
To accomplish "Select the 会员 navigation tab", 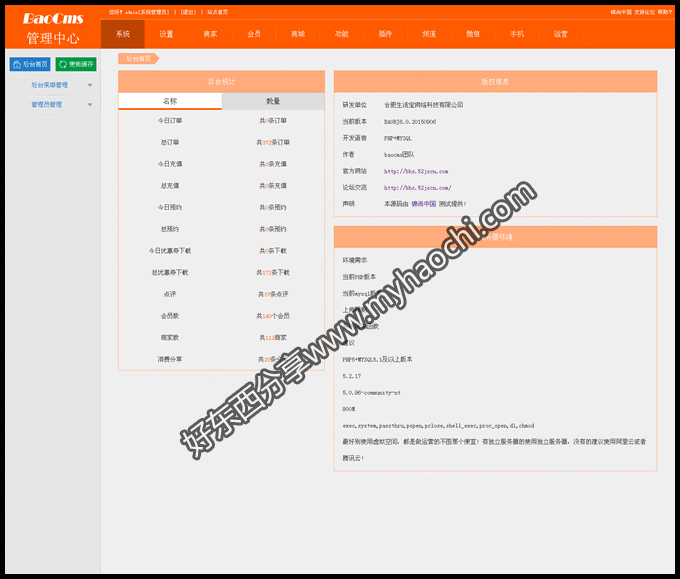I will click(x=254, y=34).
